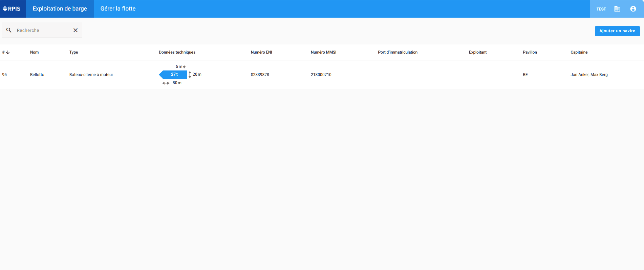The width and height of the screenshot is (644, 270).
Task: Focus the Recherche search field
Action: pyautogui.click(x=42, y=30)
